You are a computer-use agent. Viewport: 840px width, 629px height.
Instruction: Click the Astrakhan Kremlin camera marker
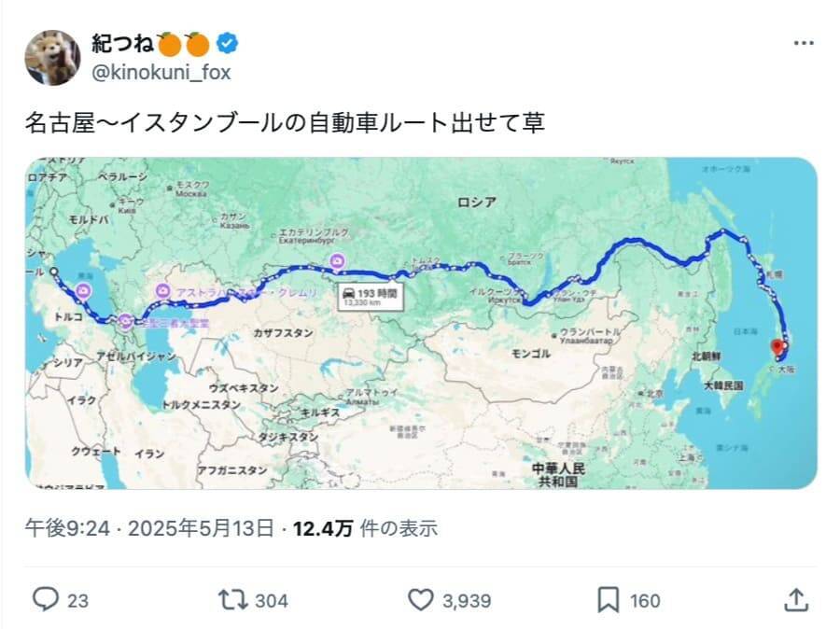point(164,292)
